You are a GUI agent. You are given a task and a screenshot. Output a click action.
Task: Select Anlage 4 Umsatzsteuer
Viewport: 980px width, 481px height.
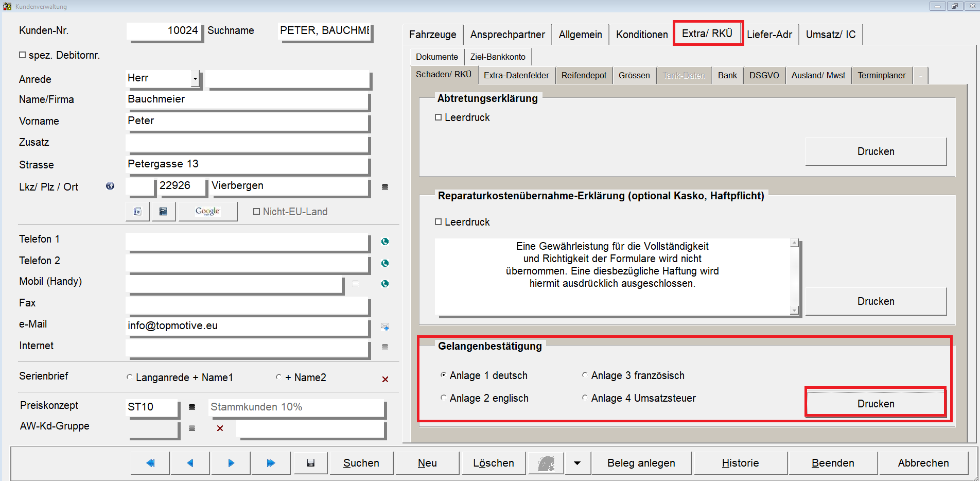pyautogui.click(x=585, y=398)
